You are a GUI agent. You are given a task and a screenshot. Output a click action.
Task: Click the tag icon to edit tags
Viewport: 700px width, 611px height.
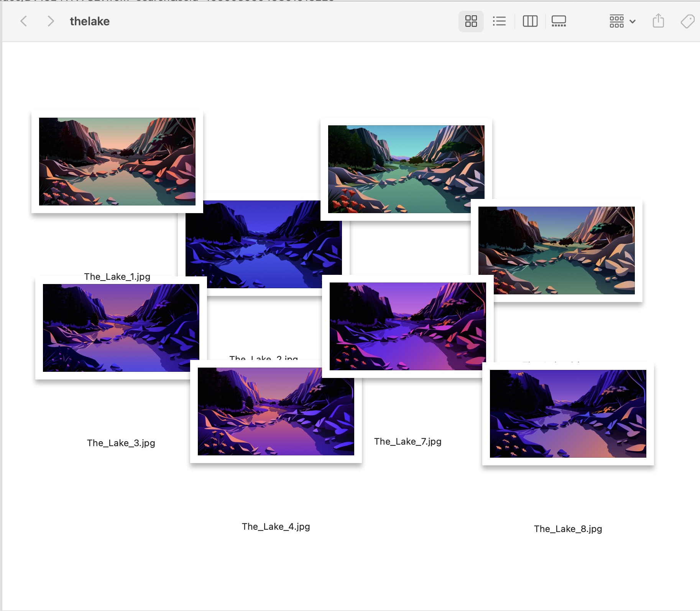pyautogui.click(x=688, y=21)
